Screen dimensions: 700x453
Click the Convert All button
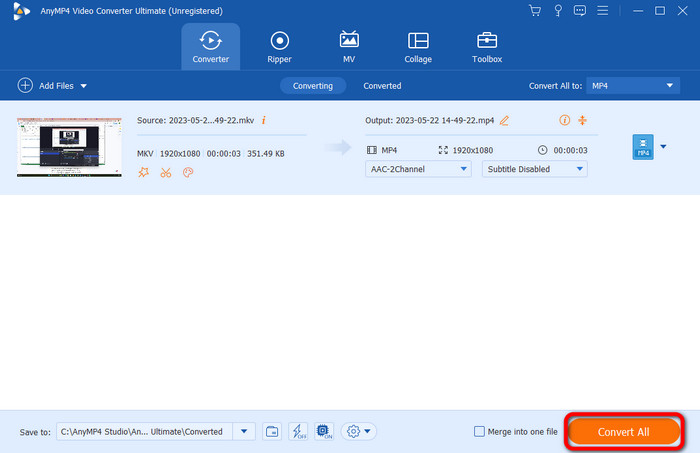coord(624,432)
